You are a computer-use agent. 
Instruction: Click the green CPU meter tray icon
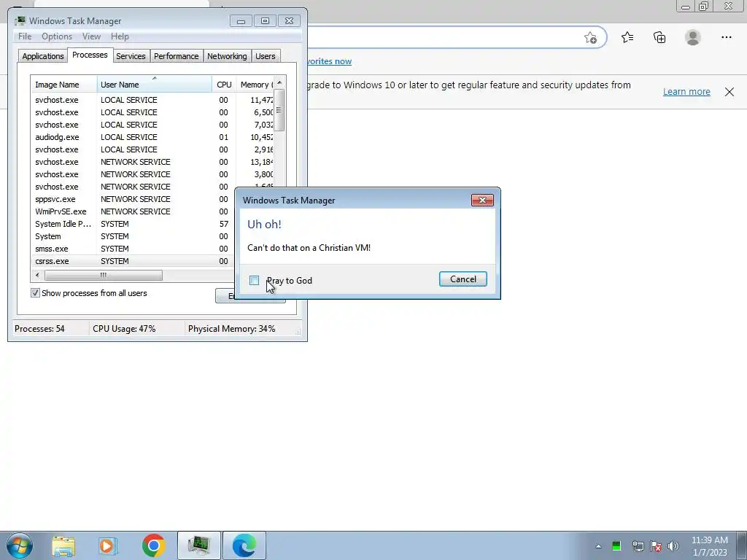point(616,545)
